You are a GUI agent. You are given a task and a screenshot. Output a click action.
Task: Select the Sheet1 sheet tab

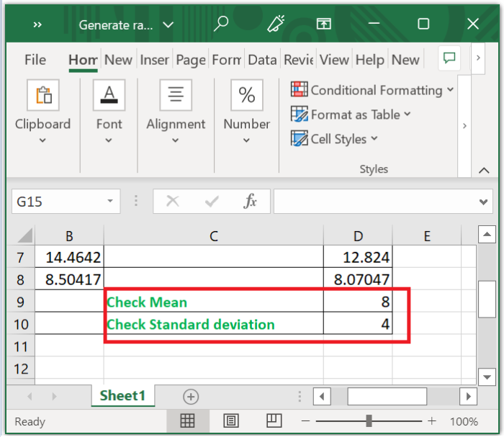coord(122,395)
